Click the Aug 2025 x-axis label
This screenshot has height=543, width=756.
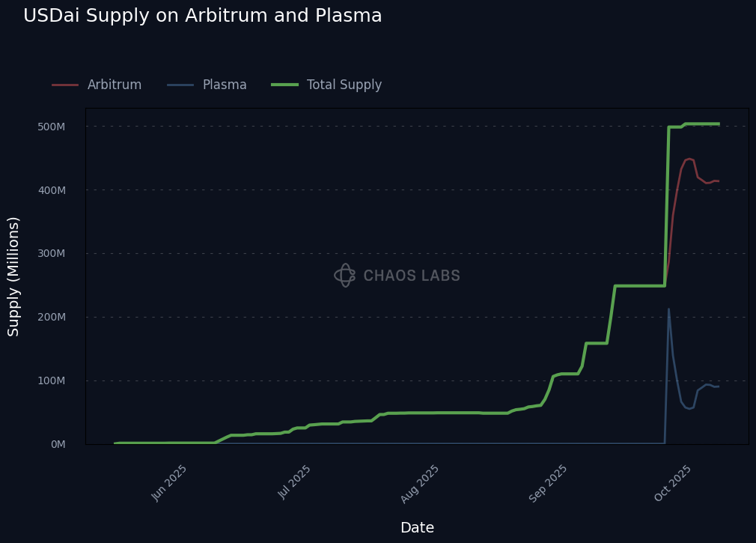point(421,483)
